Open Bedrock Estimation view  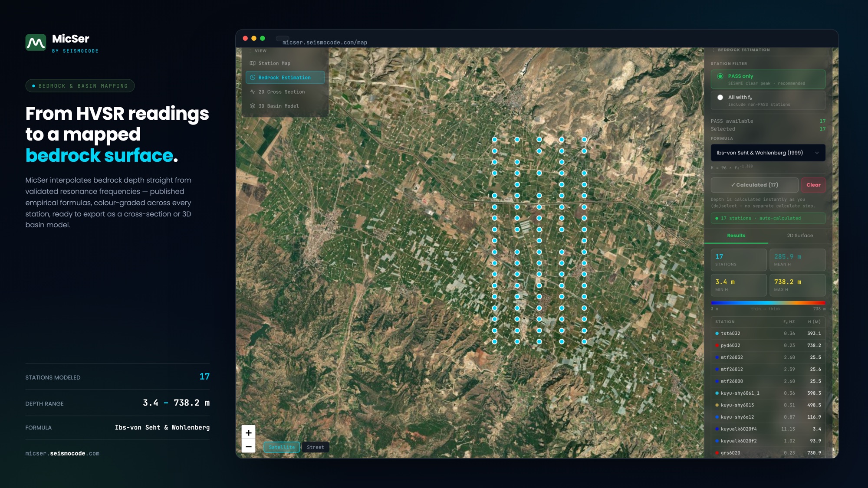coord(285,78)
